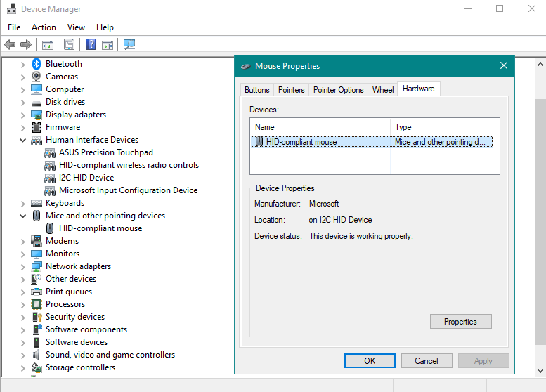Click Scan for hardware changes monitor icon

tap(129, 44)
